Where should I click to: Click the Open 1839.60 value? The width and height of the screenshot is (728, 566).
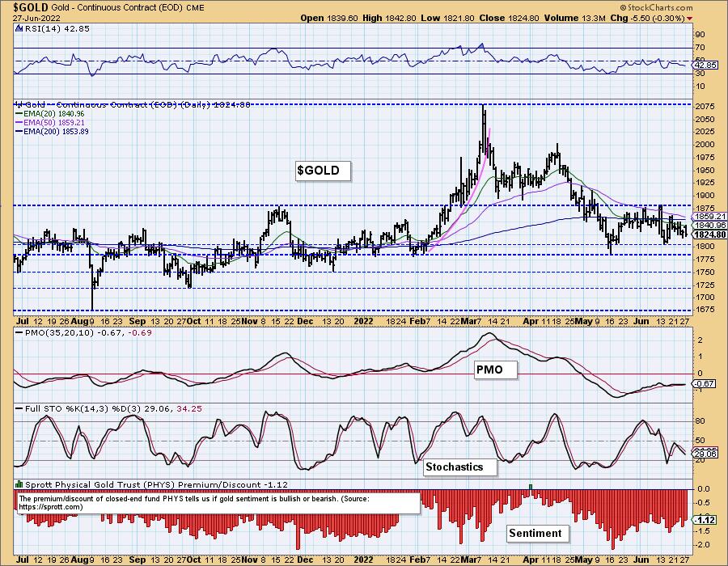[x=329, y=18]
